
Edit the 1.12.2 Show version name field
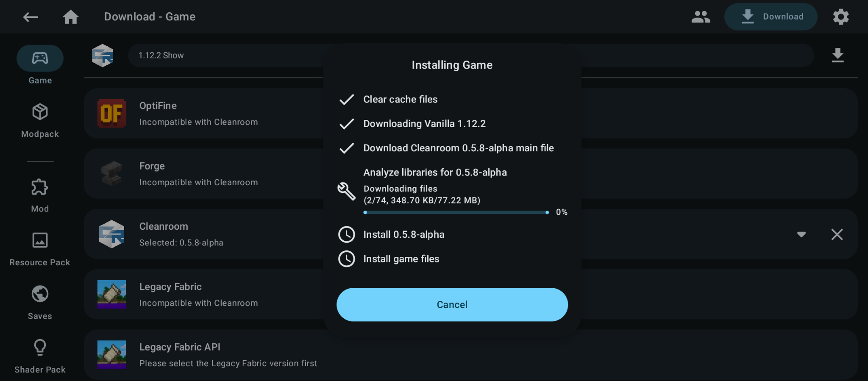(x=470, y=56)
